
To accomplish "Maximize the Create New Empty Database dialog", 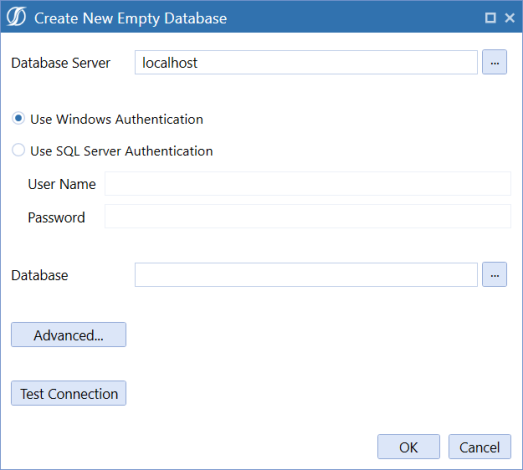I will coord(490,18).
